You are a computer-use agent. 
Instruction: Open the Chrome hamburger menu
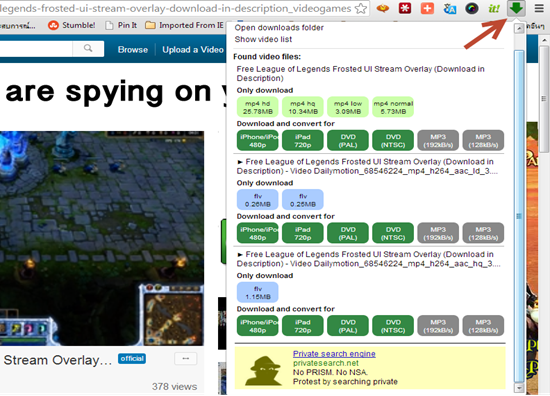(x=539, y=8)
